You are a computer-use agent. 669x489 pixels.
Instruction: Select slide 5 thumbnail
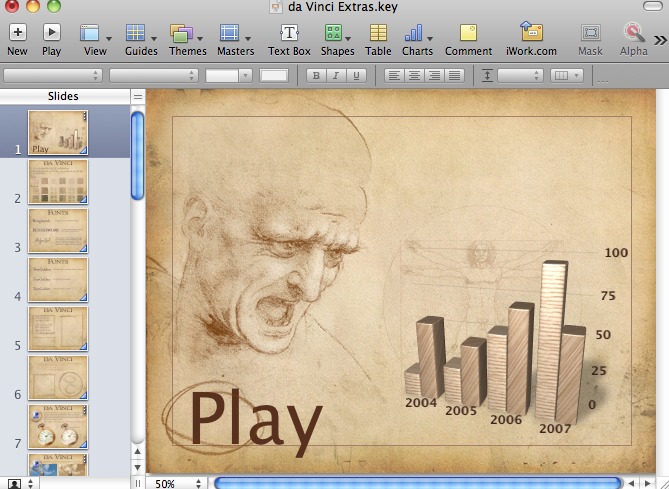pyautogui.click(x=58, y=329)
